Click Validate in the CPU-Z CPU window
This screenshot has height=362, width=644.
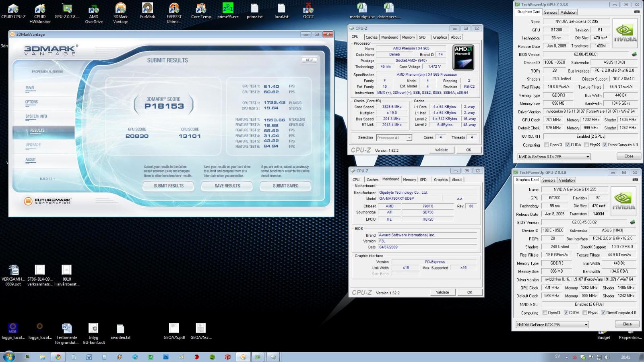442,150
